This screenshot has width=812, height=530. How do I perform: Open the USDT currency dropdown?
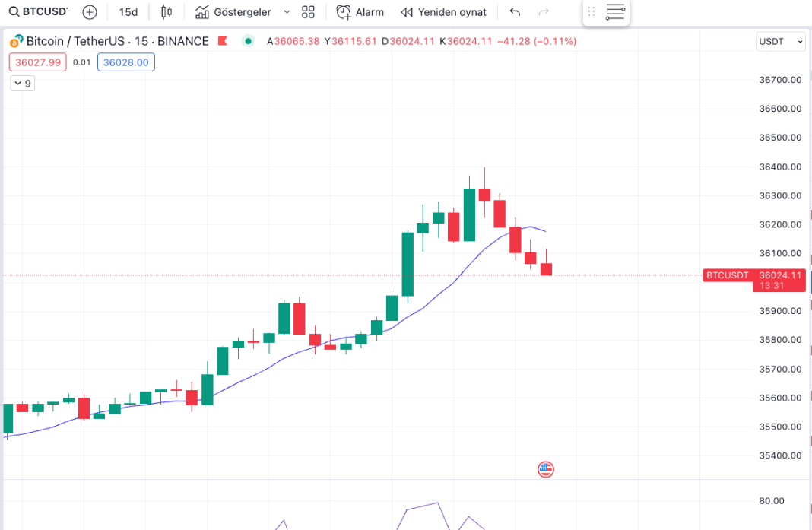pos(780,42)
